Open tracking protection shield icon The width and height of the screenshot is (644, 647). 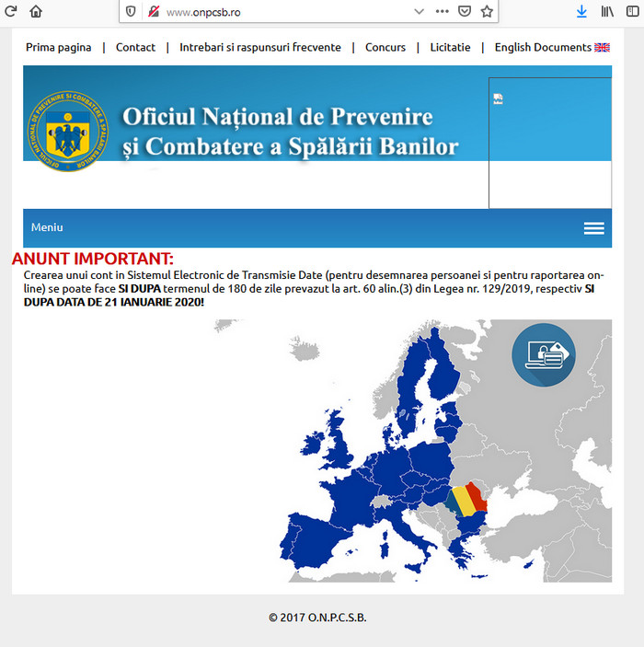coord(131,12)
